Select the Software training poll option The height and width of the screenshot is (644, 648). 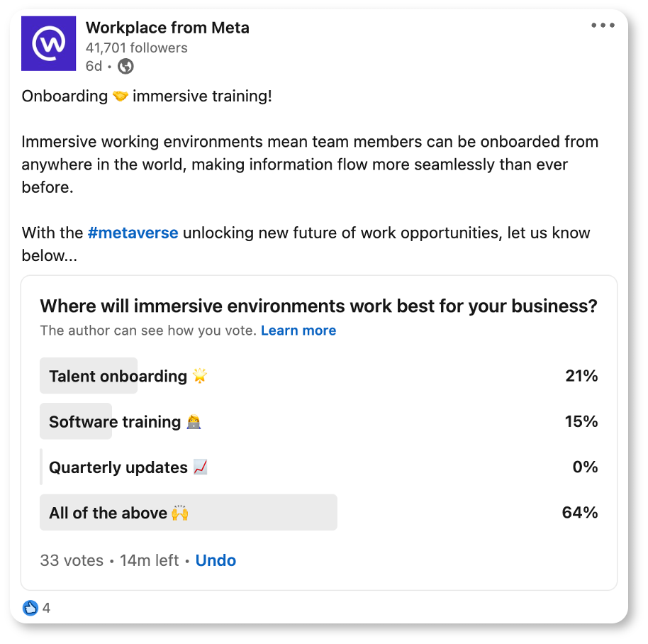[115, 421]
